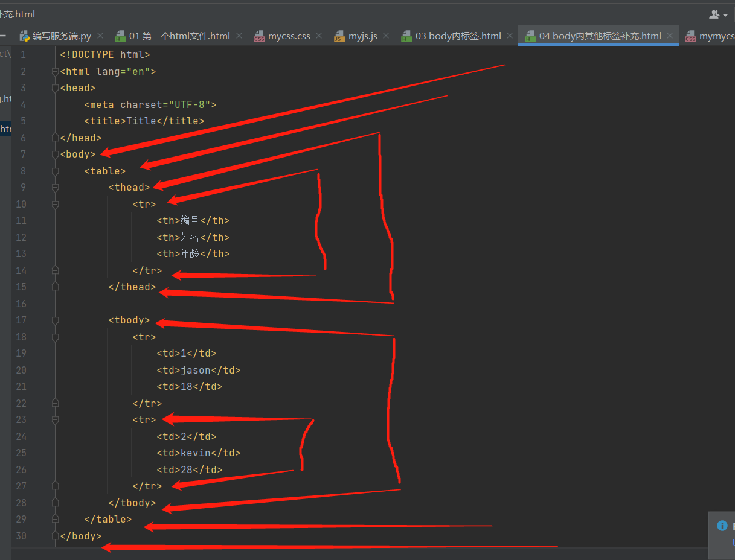Image resolution: width=735 pixels, height=560 pixels.
Task: Fold the <table> block at line 8
Action: 56,171
